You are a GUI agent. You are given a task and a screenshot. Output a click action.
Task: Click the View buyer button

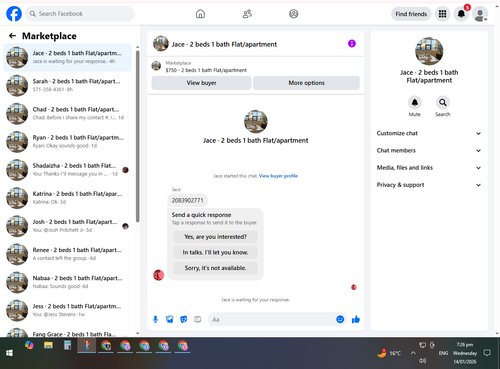(x=201, y=83)
